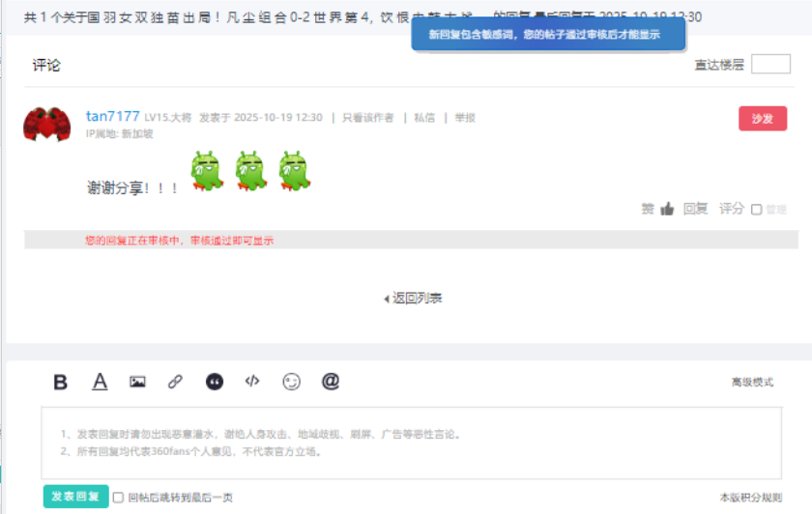Insert a quote block
The height and width of the screenshot is (514, 812).
pyautogui.click(x=215, y=382)
